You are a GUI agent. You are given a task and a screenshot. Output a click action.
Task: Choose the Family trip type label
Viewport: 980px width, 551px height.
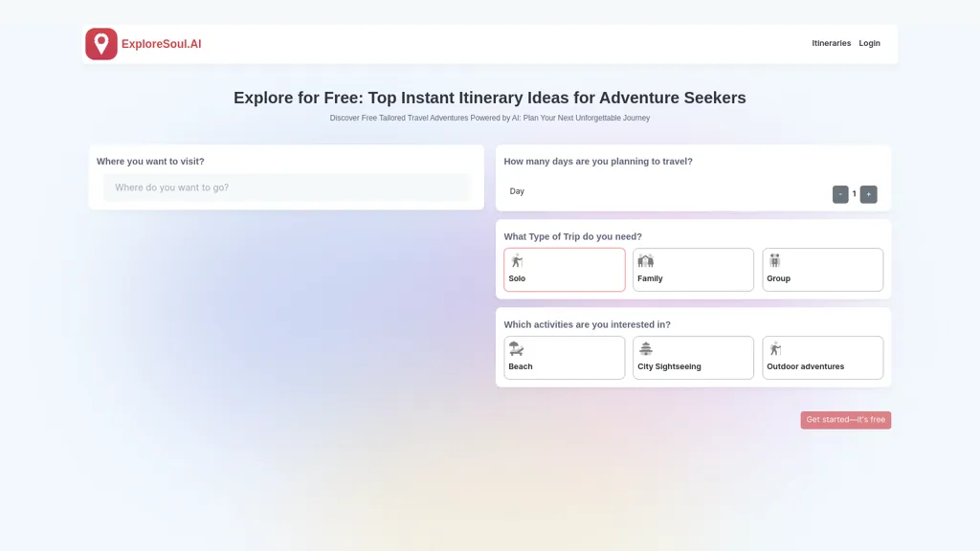coord(650,278)
